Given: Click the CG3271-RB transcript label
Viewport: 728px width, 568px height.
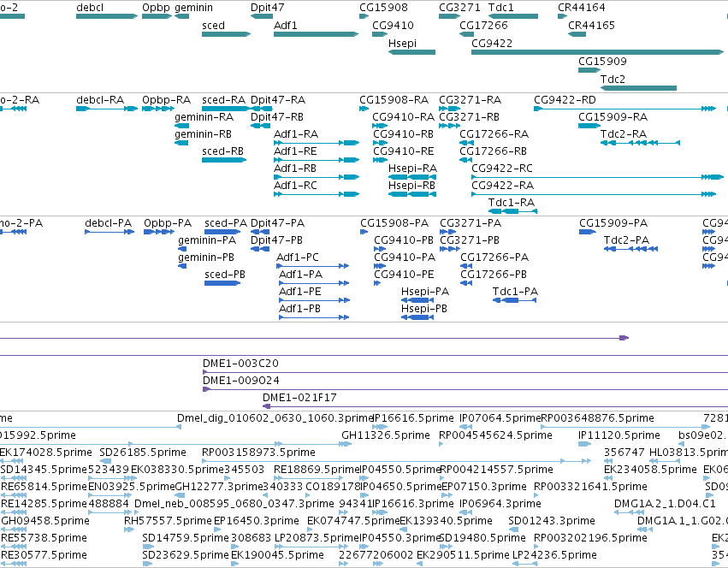Looking at the screenshot, I should [470, 117].
